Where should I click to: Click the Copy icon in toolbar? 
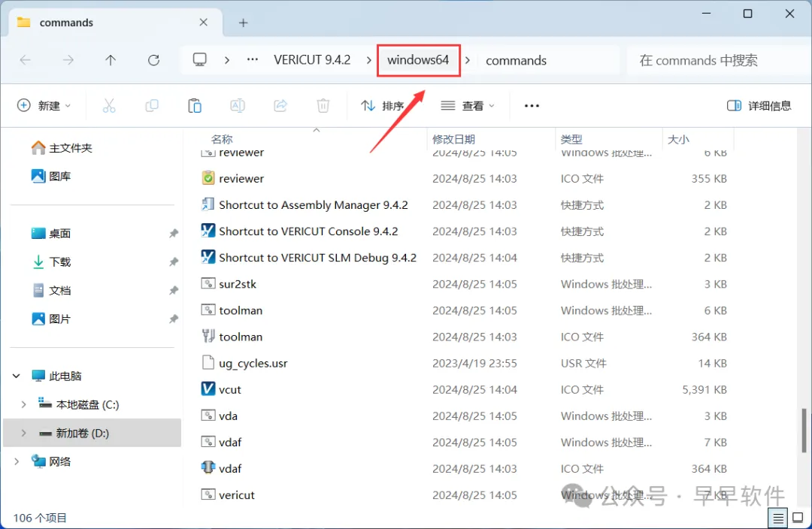(x=152, y=106)
